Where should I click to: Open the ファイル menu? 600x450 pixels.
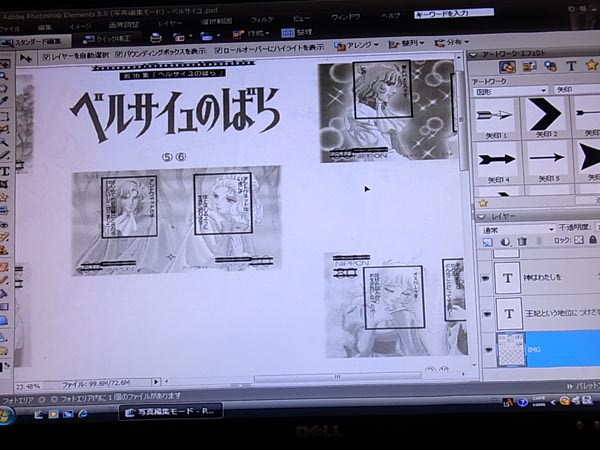coord(10,29)
